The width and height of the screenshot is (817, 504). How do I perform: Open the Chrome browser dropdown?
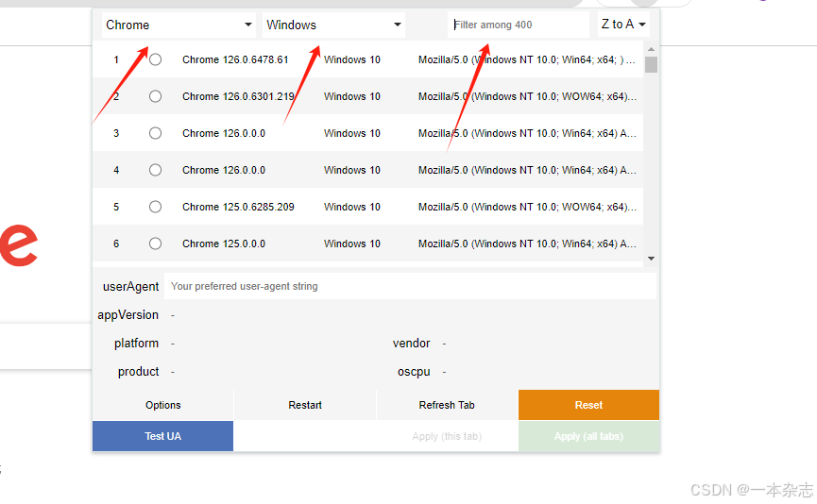pyautogui.click(x=179, y=25)
